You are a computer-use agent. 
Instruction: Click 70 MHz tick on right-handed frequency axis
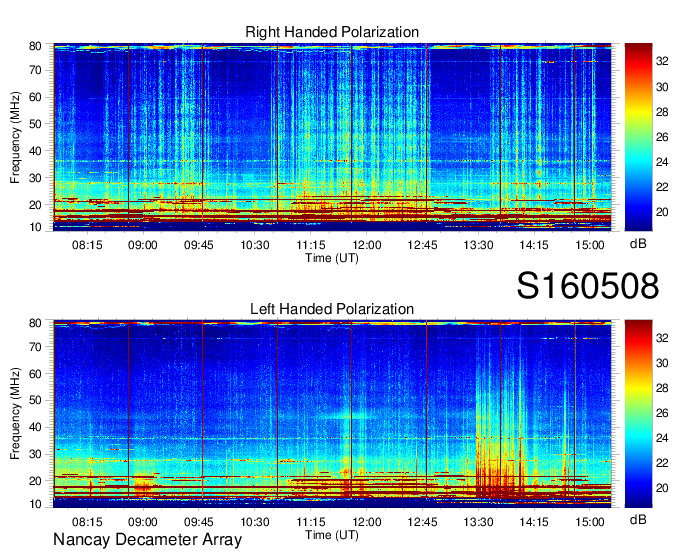(35, 70)
